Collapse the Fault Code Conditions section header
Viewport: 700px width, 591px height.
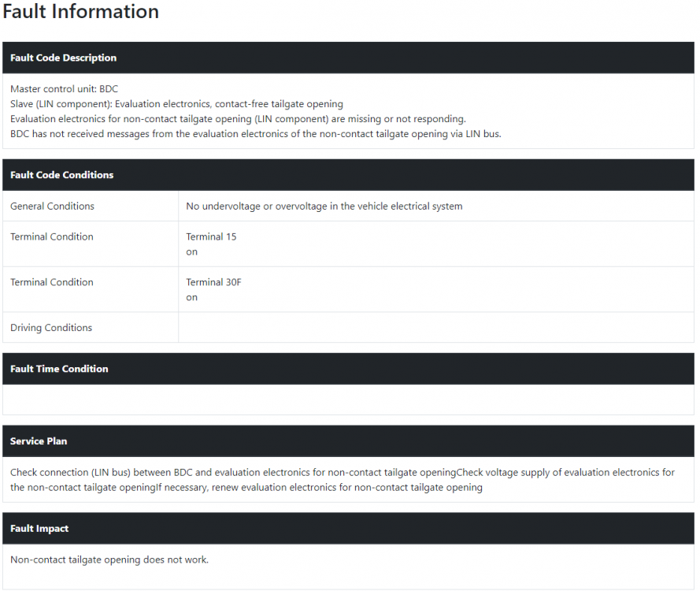pos(348,175)
